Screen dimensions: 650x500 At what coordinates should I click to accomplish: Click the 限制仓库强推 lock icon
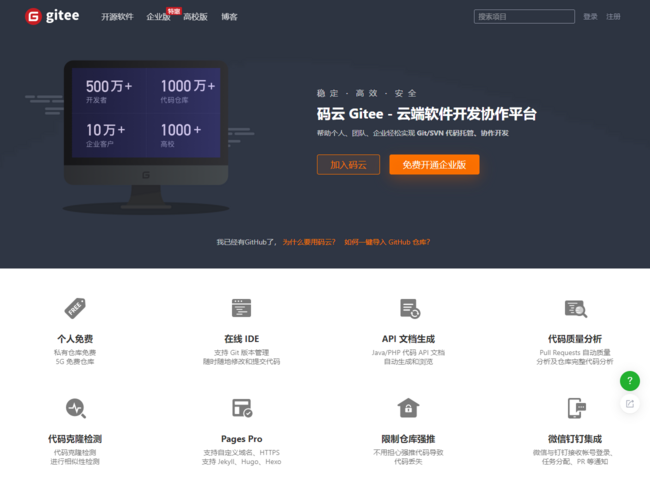coord(408,408)
